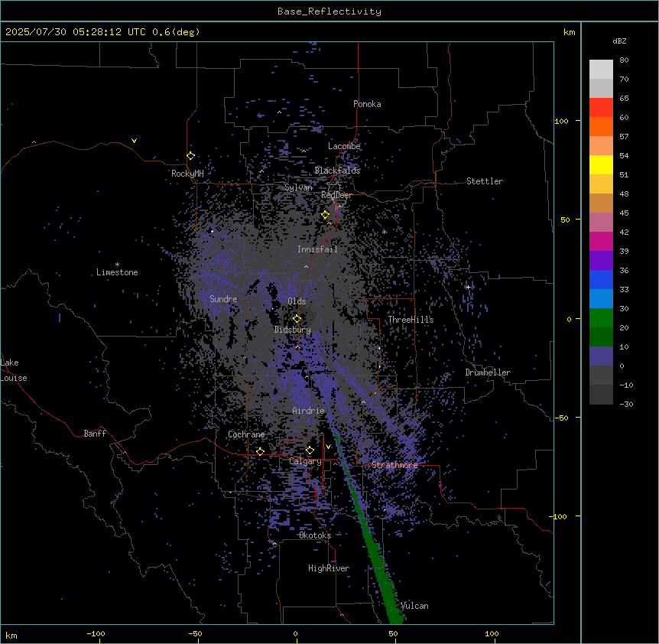This screenshot has width=659, height=644.
Task: Click the white caret marker below Innisfail
Action: pyautogui.click(x=306, y=266)
